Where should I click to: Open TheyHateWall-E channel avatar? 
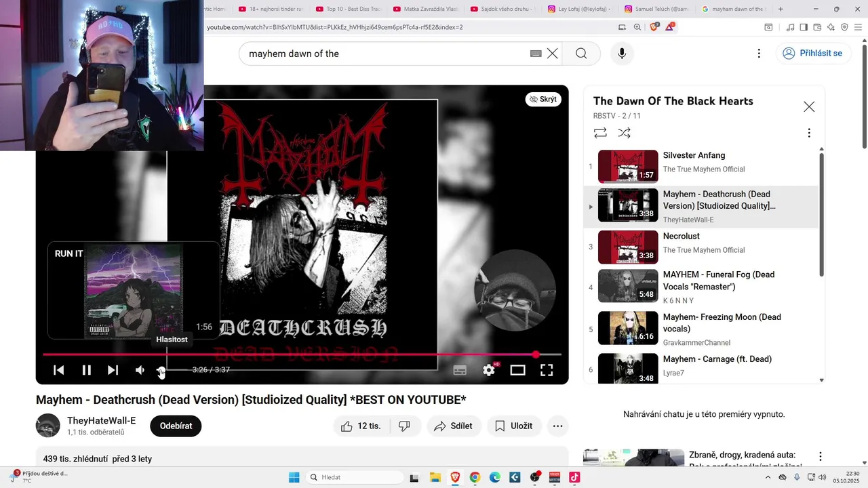click(48, 426)
